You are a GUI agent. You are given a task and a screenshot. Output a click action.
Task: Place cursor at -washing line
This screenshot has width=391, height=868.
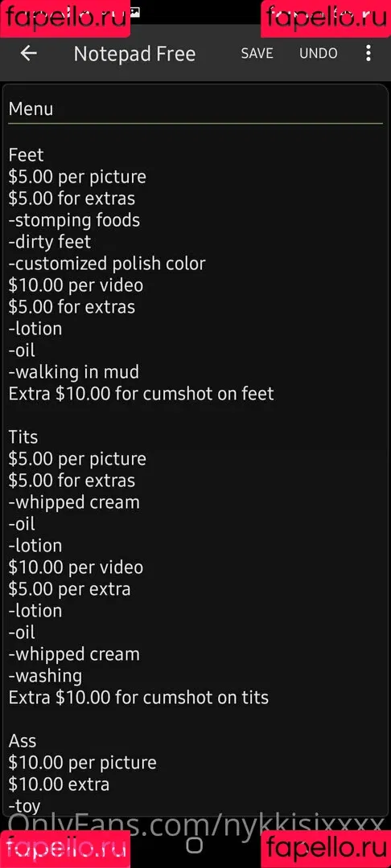(45, 675)
